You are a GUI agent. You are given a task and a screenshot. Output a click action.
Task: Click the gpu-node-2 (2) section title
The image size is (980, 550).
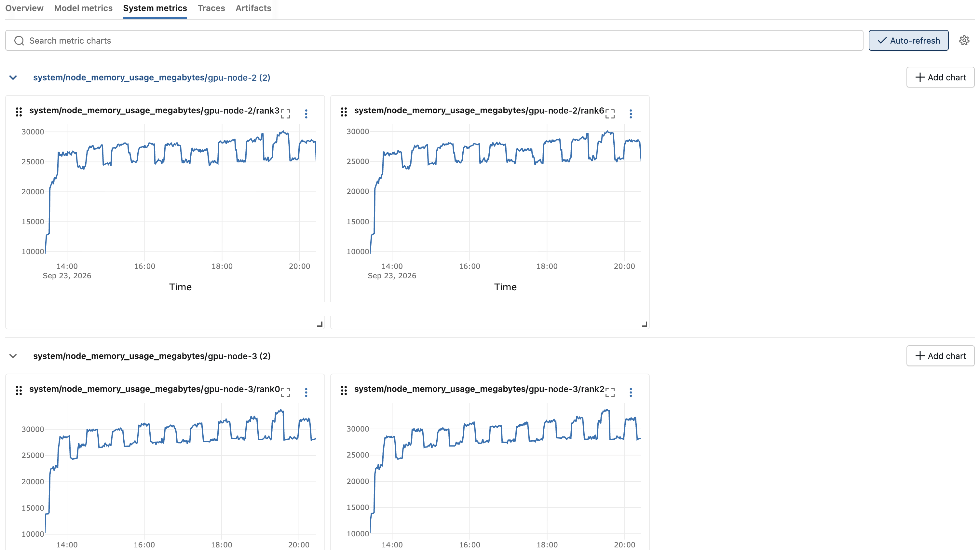pyautogui.click(x=152, y=78)
